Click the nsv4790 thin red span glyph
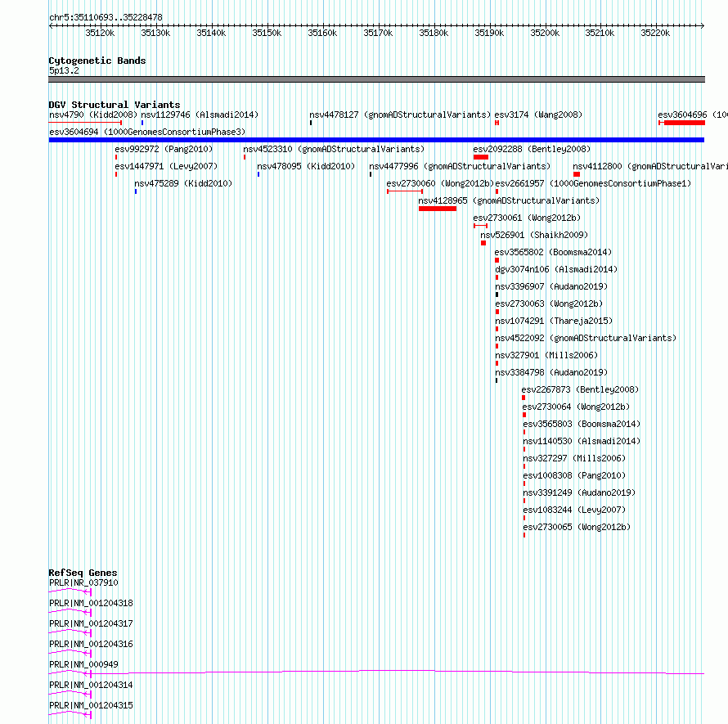The image size is (728, 724). (85, 123)
